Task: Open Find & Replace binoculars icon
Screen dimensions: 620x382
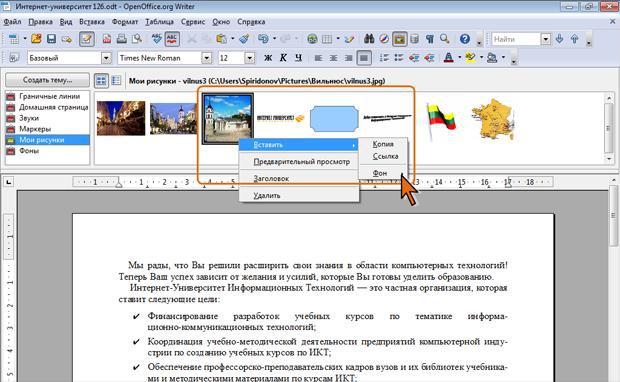Action: pyautogui.click(x=369, y=39)
